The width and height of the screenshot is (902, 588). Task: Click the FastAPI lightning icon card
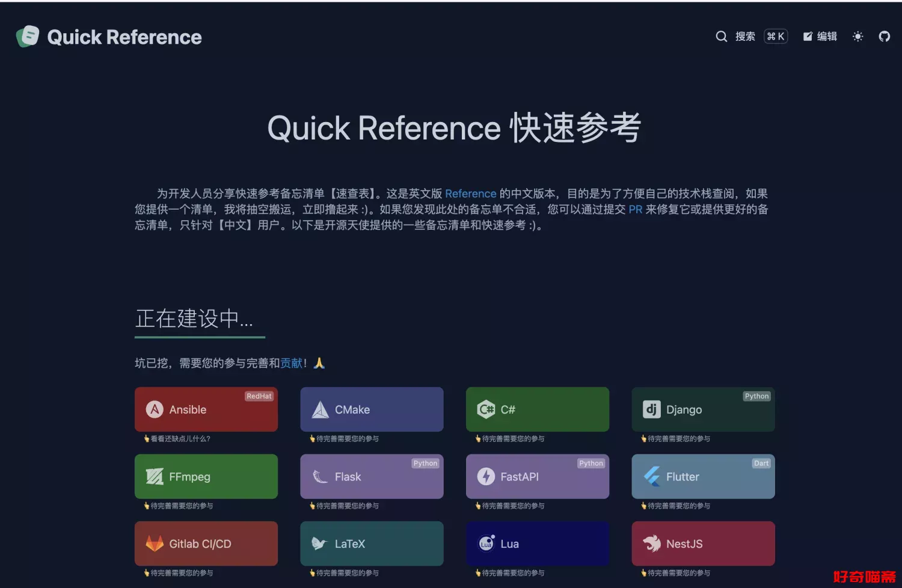(x=537, y=477)
